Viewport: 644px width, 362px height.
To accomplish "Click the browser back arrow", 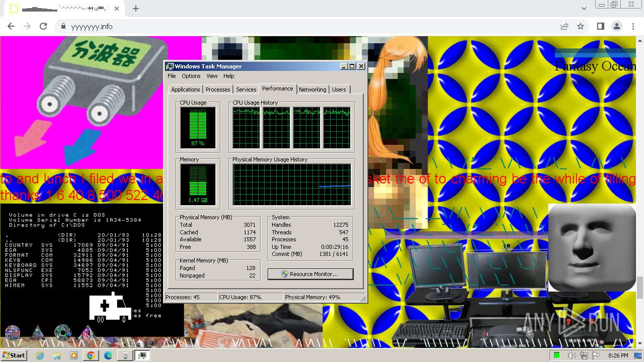I will (11, 26).
